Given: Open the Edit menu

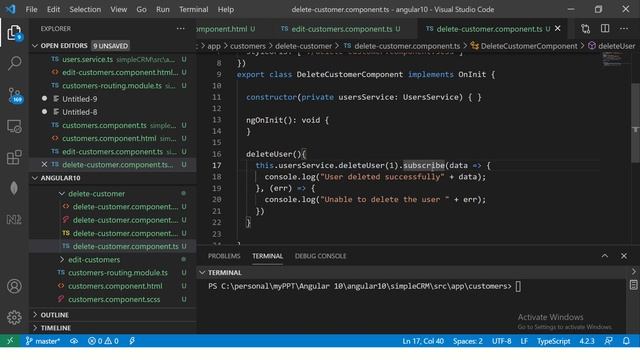Looking at the screenshot, I should [53, 9].
